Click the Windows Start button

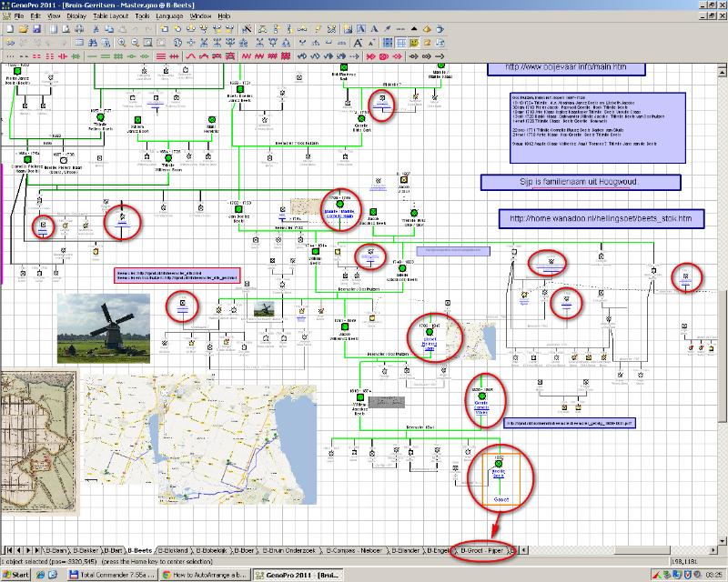[16, 576]
